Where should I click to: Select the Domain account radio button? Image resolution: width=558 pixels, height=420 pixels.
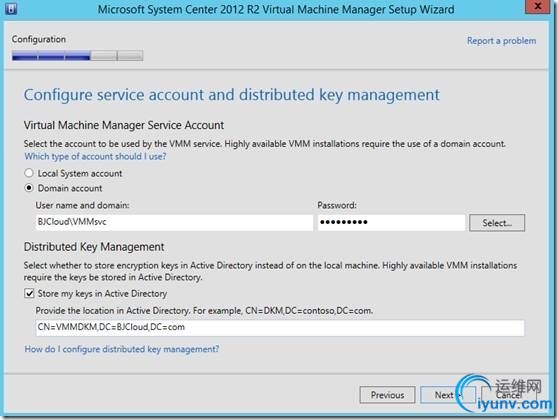[29, 188]
